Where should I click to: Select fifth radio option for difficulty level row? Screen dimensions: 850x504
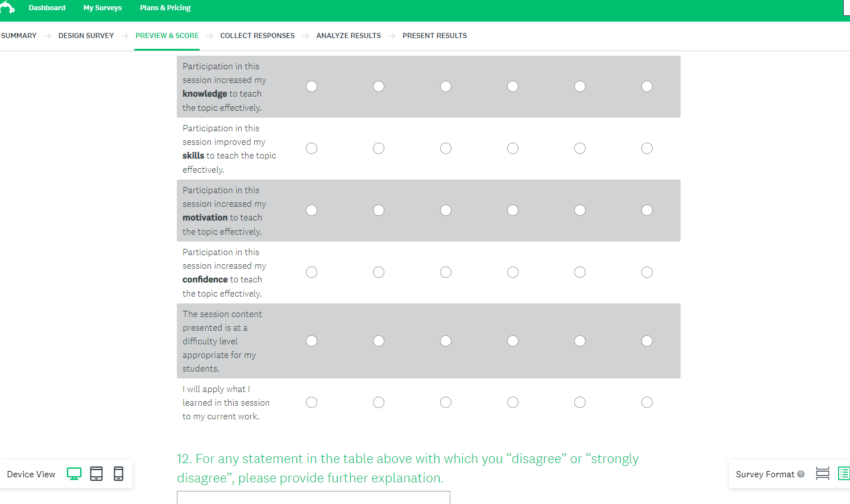[580, 341]
